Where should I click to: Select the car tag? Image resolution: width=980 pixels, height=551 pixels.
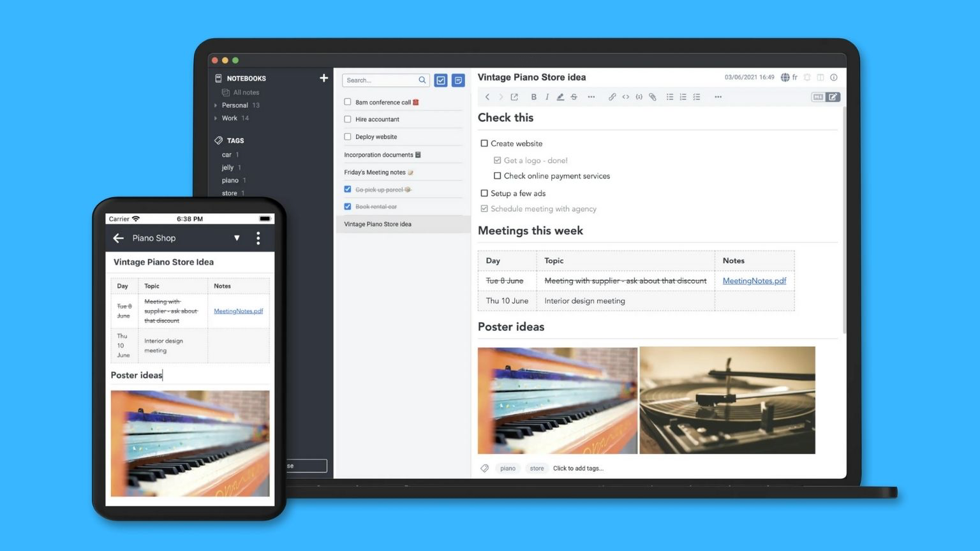226,154
